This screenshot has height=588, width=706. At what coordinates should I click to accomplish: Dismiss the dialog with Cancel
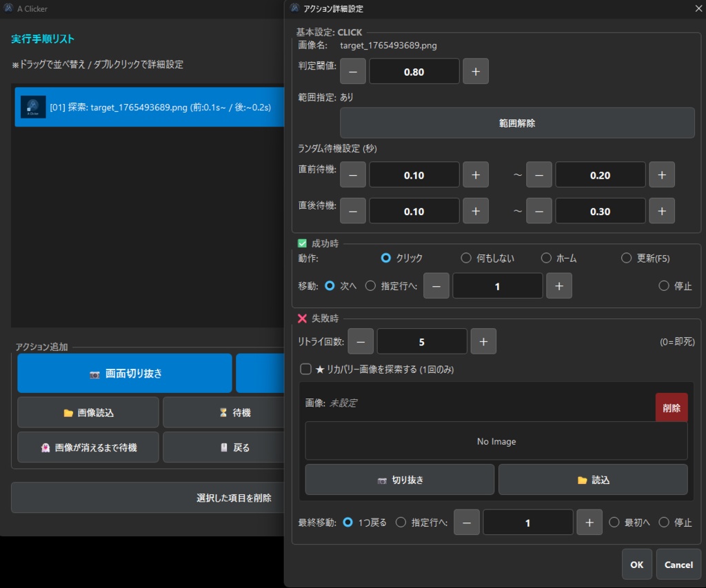[678, 564]
